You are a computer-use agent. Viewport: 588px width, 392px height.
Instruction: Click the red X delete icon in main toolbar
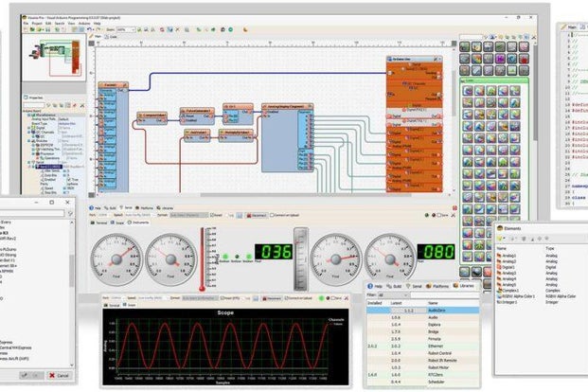coord(177,29)
